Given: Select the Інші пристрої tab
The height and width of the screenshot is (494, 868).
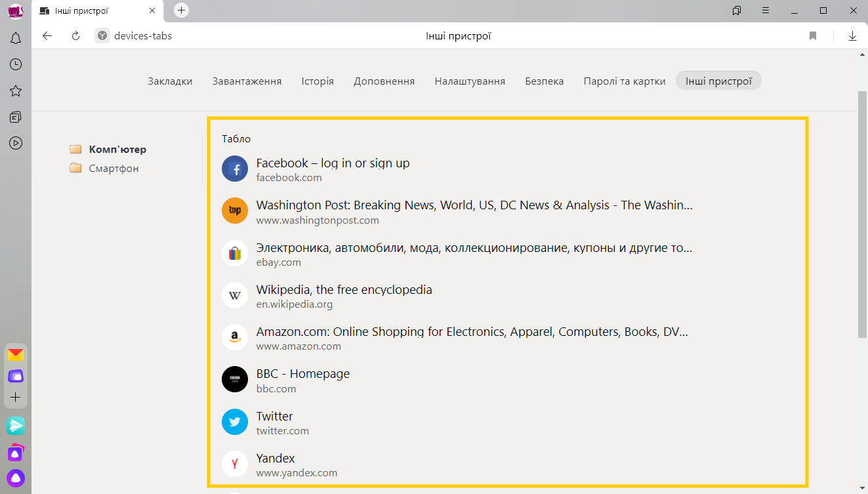Looking at the screenshot, I should (x=718, y=81).
